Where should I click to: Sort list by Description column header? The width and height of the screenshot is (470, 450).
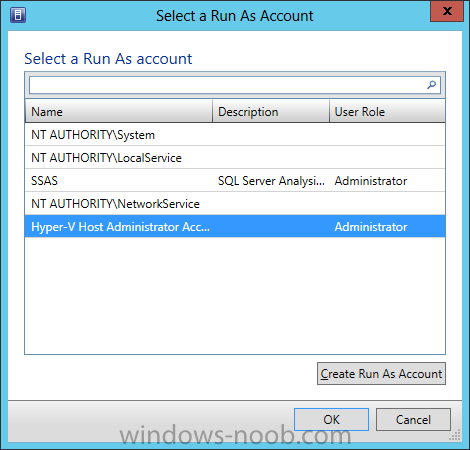pos(271,111)
